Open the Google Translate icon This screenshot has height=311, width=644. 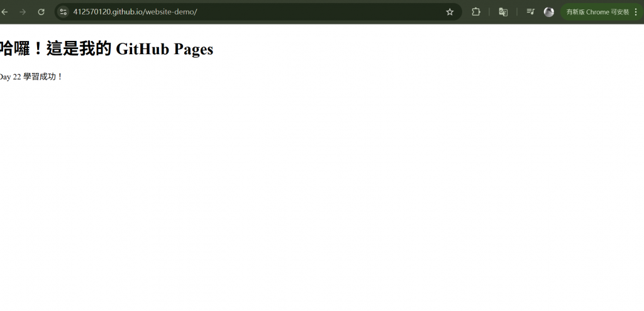[503, 12]
